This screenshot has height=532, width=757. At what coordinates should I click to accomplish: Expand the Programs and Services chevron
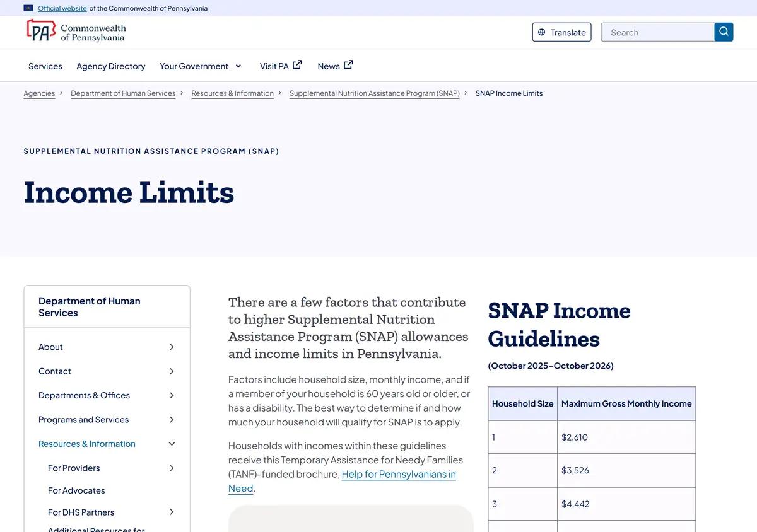coord(172,420)
